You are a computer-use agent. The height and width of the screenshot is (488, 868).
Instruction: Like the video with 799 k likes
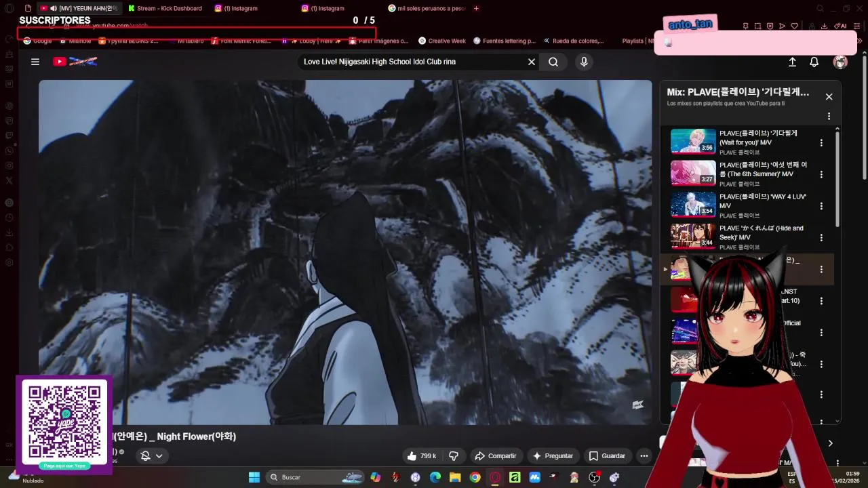(x=422, y=456)
